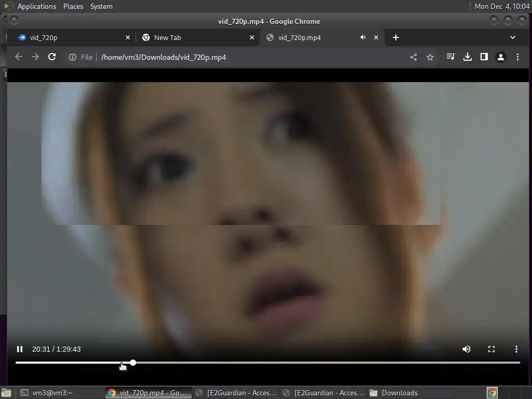Screen dimensions: 532x399
Task: Click the video progress slider thumb
Action: 133,363
